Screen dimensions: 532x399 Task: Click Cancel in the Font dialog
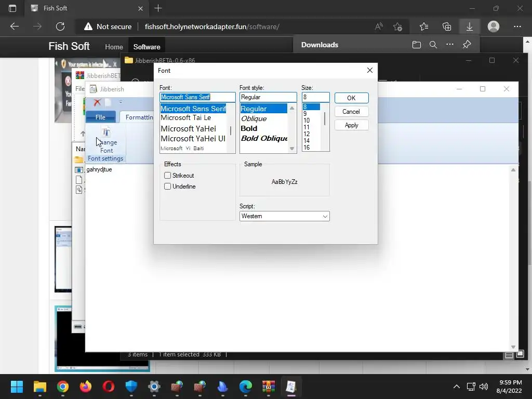[351, 112]
